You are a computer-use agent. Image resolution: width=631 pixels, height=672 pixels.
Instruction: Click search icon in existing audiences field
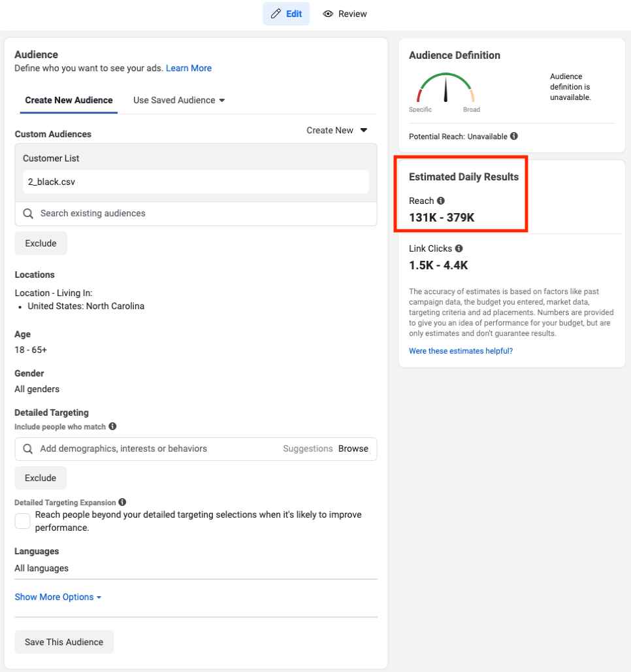tap(28, 213)
